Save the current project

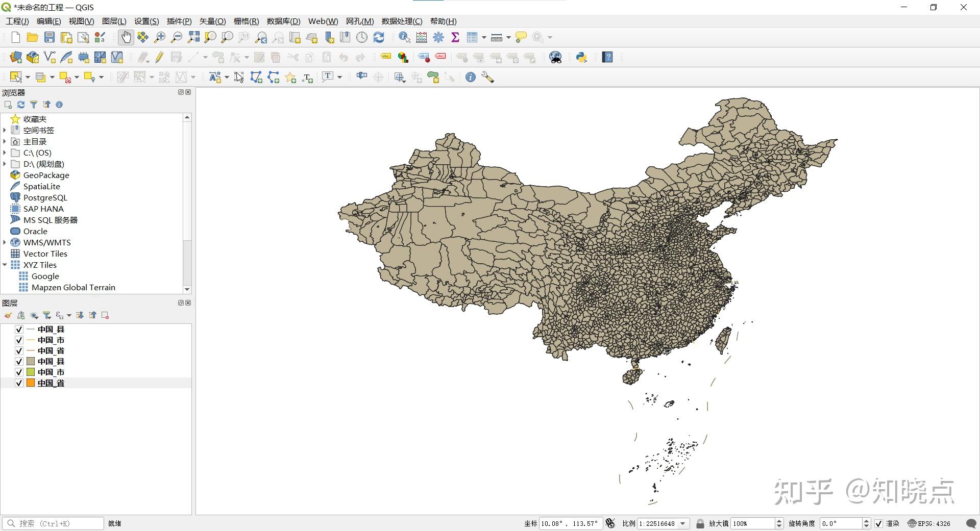[49, 37]
